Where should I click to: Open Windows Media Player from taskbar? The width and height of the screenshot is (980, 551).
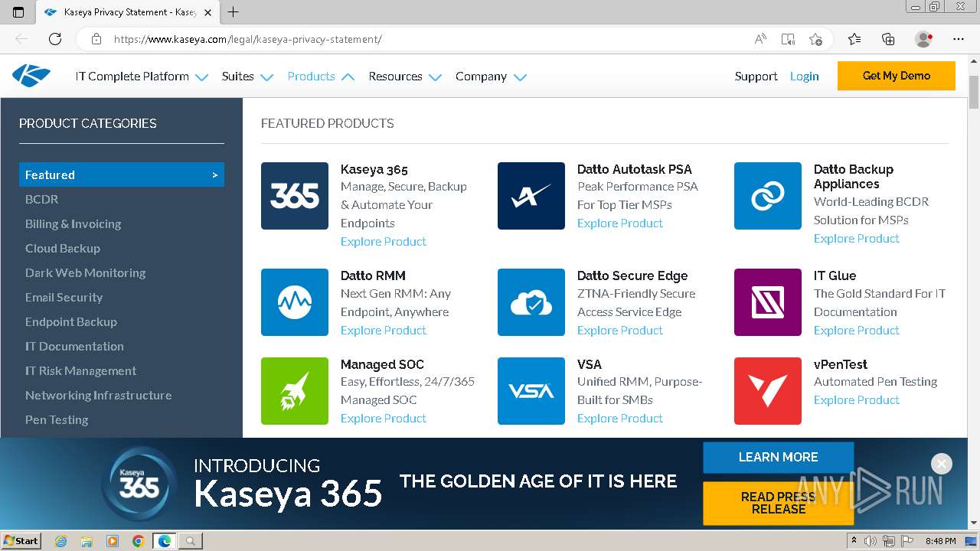click(113, 541)
